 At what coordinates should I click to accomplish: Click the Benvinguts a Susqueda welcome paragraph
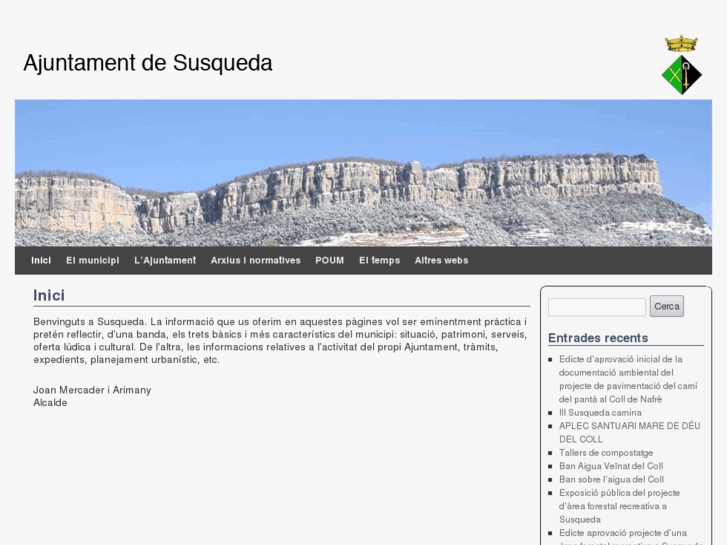click(x=280, y=340)
